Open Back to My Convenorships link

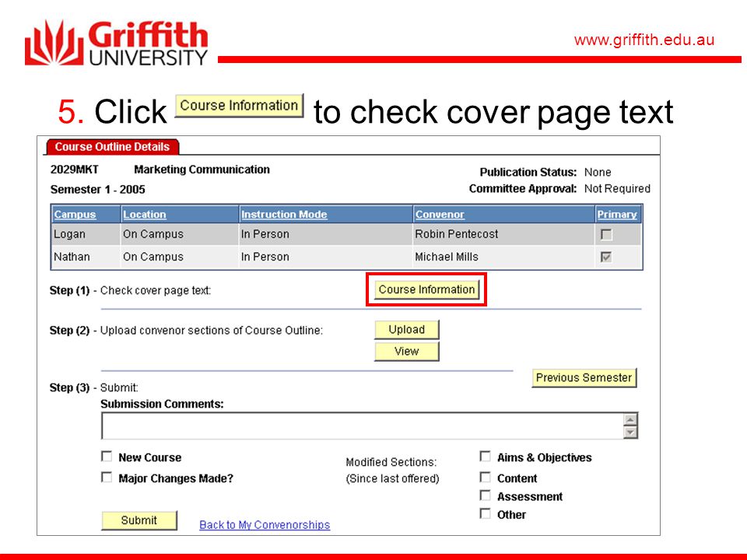click(x=265, y=525)
